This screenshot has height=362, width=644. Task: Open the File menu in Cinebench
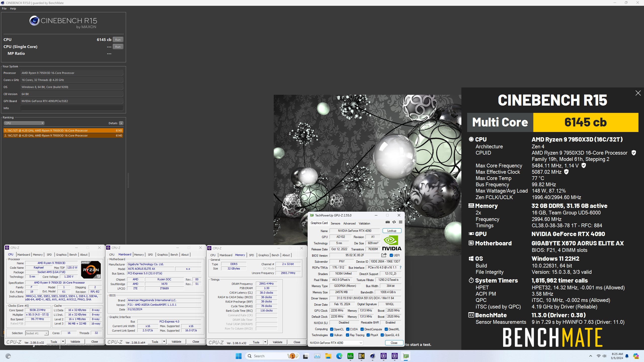point(4,9)
